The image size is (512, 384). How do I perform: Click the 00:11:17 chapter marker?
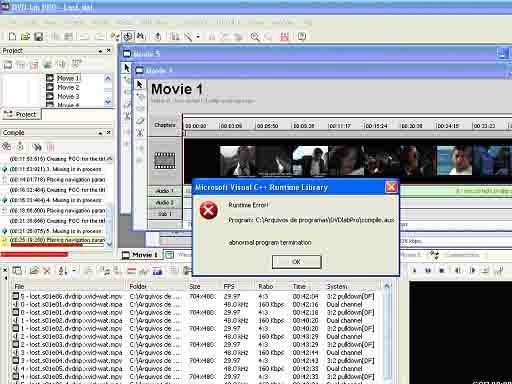[x=340, y=126]
